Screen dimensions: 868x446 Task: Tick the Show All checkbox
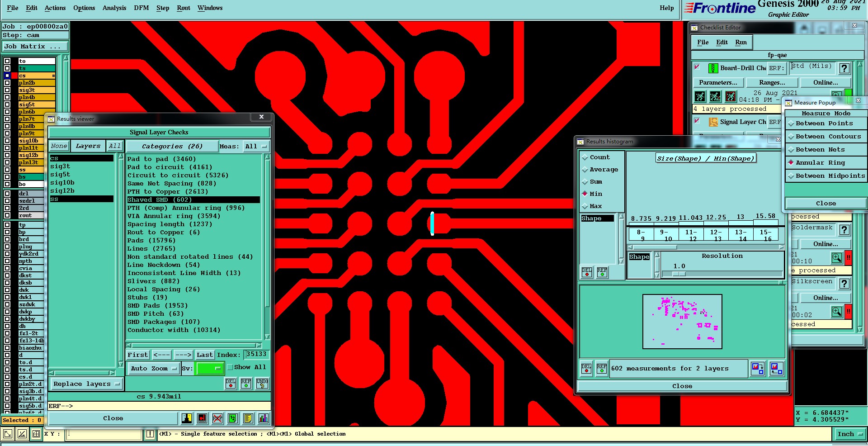click(x=230, y=367)
